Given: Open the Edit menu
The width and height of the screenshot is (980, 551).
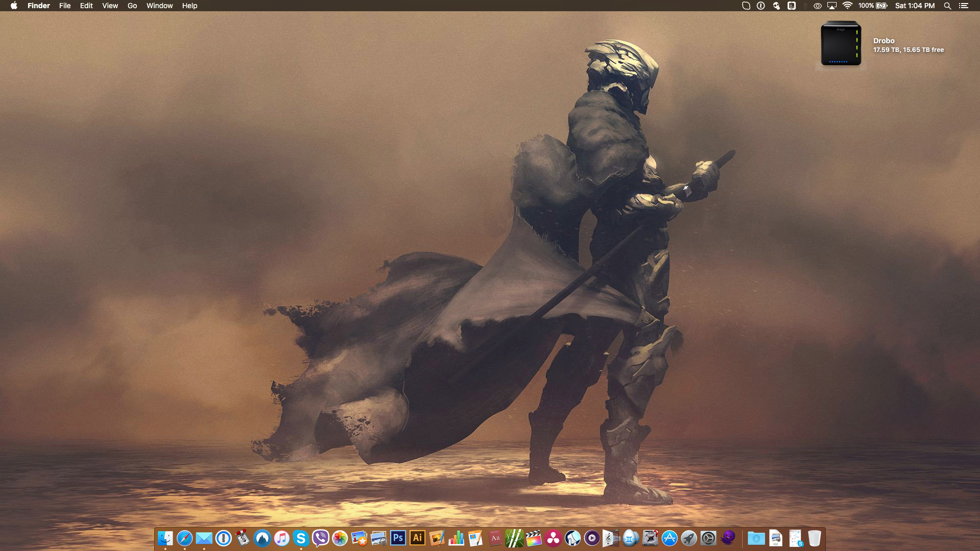Looking at the screenshot, I should (x=86, y=6).
